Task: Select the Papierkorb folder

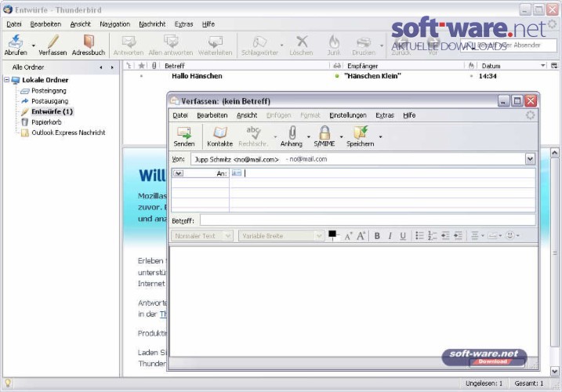Action: coord(46,122)
